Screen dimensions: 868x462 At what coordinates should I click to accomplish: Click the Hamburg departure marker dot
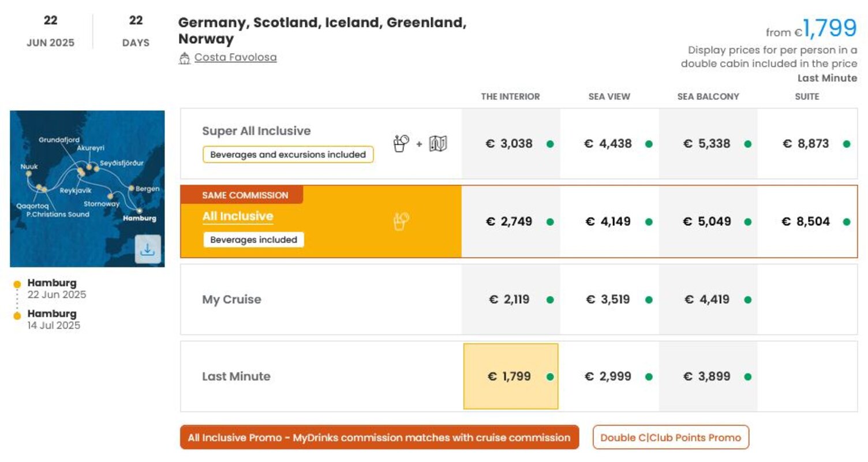tap(17, 284)
